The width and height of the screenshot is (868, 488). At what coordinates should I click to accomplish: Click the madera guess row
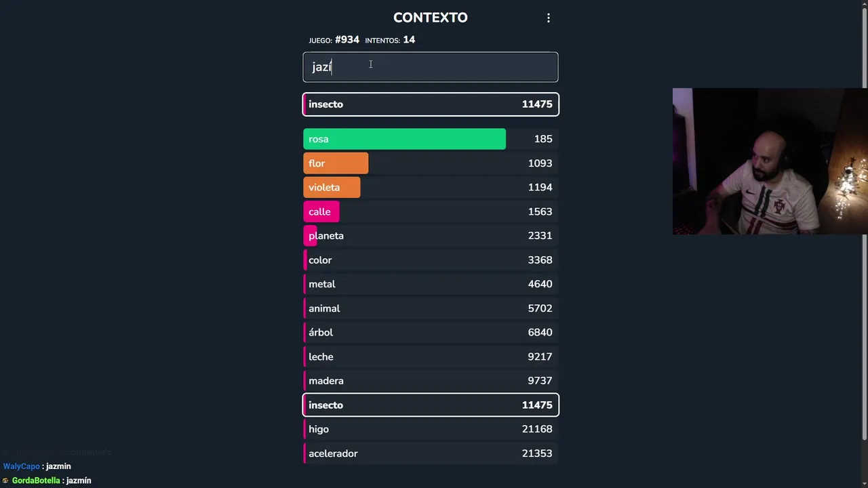[x=431, y=381]
